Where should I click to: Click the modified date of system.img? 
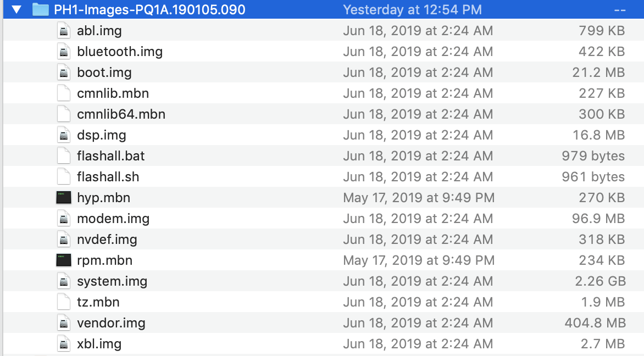[x=418, y=281]
